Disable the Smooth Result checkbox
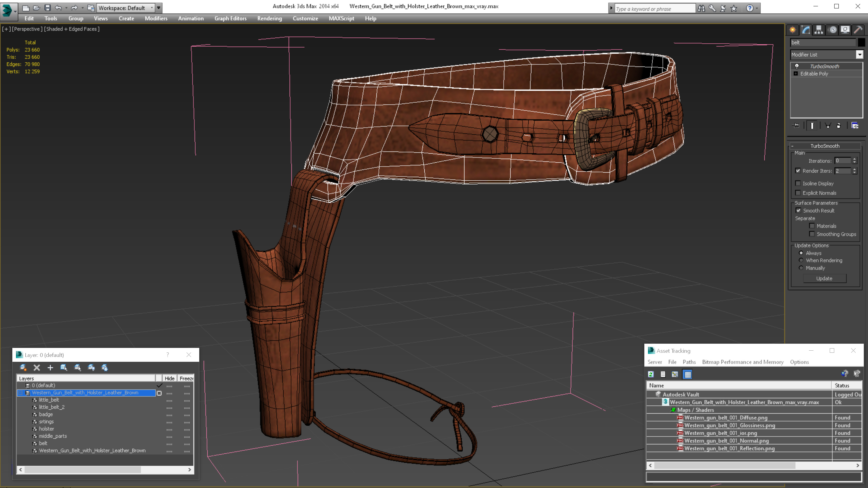868x488 pixels. pyautogui.click(x=798, y=211)
